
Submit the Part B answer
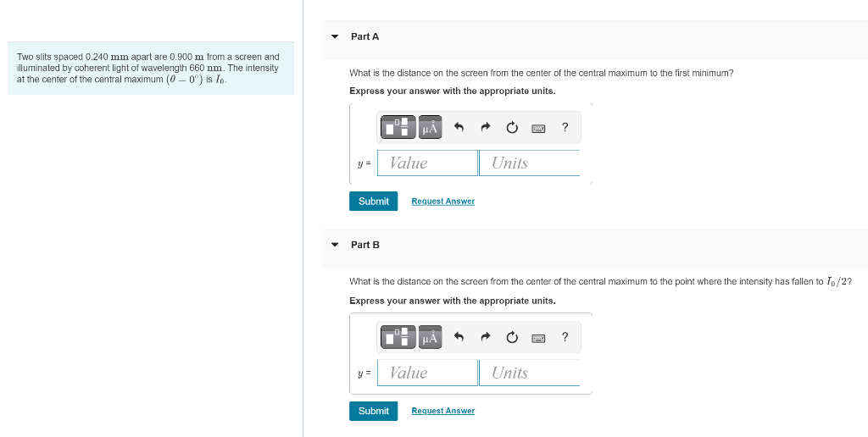point(374,411)
